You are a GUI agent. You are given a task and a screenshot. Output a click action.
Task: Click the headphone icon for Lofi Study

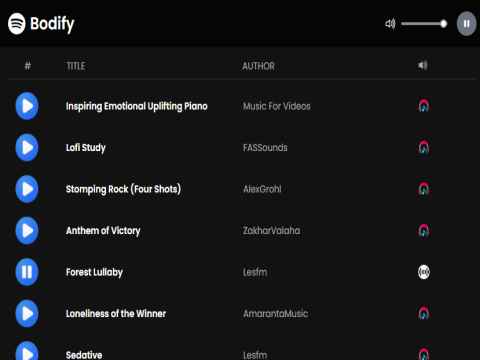click(x=424, y=147)
